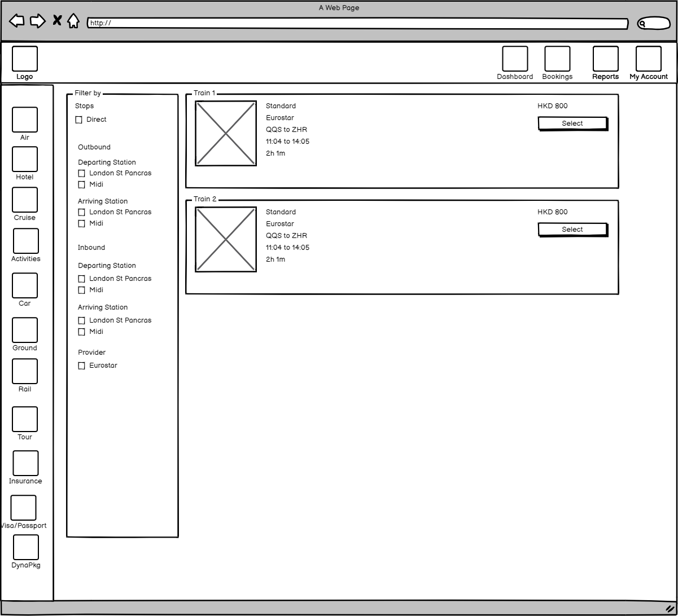
Task: Open the DynaPkg sidebar icon
Action: pos(26,547)
